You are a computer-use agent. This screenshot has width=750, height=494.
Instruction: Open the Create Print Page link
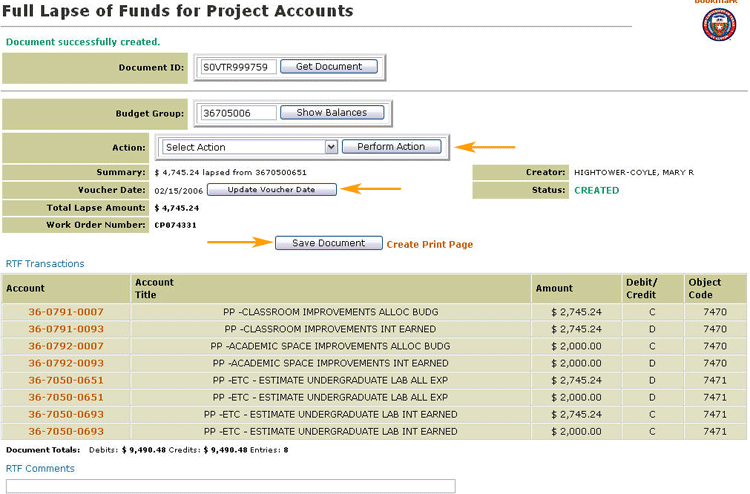pyautogui.click(x=430, y=244)
